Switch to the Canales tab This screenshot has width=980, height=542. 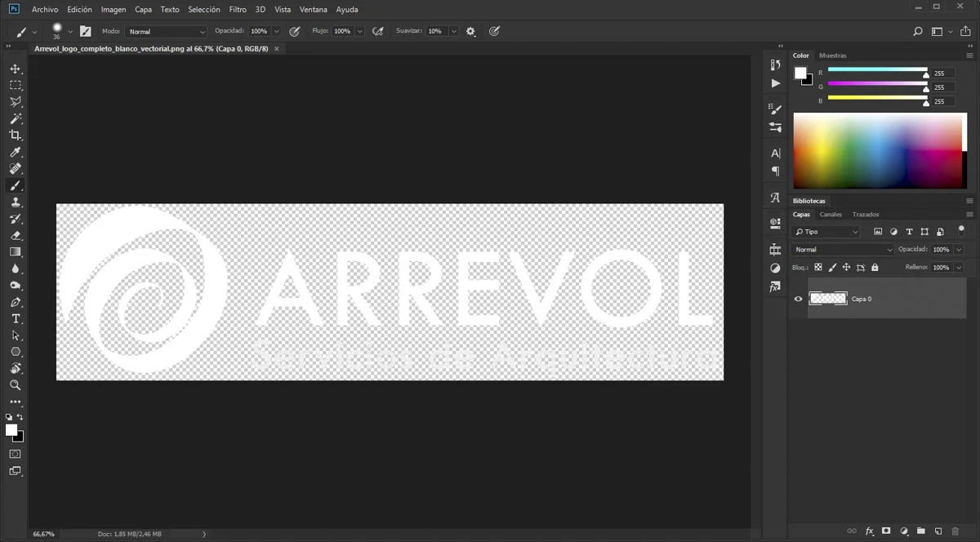(831, 215)
